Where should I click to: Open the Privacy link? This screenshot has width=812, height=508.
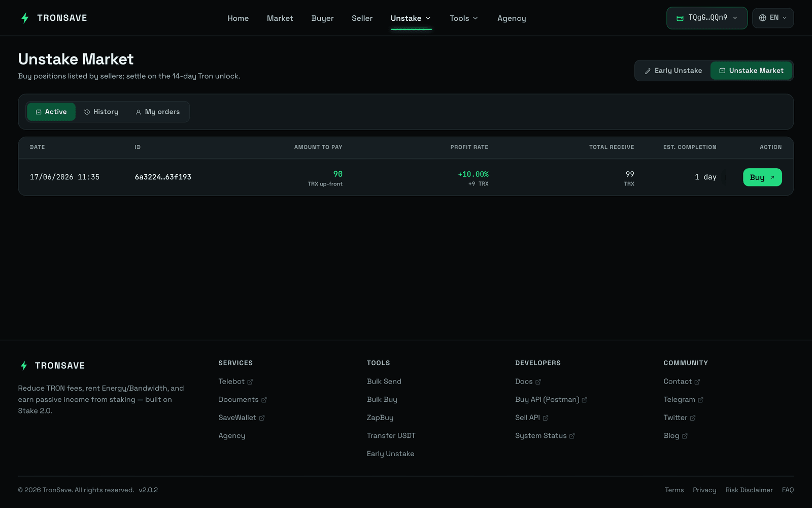tap(704, 490)
